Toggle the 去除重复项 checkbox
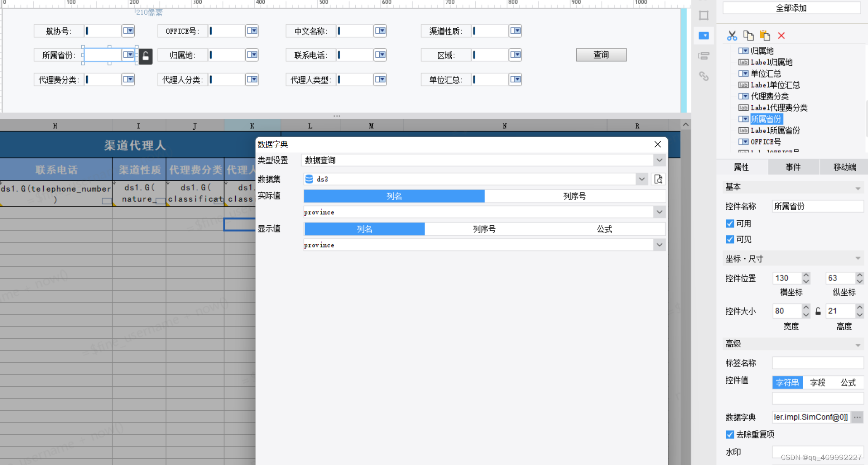The width and height of the screenshot is (868, 465). [730, 434]
